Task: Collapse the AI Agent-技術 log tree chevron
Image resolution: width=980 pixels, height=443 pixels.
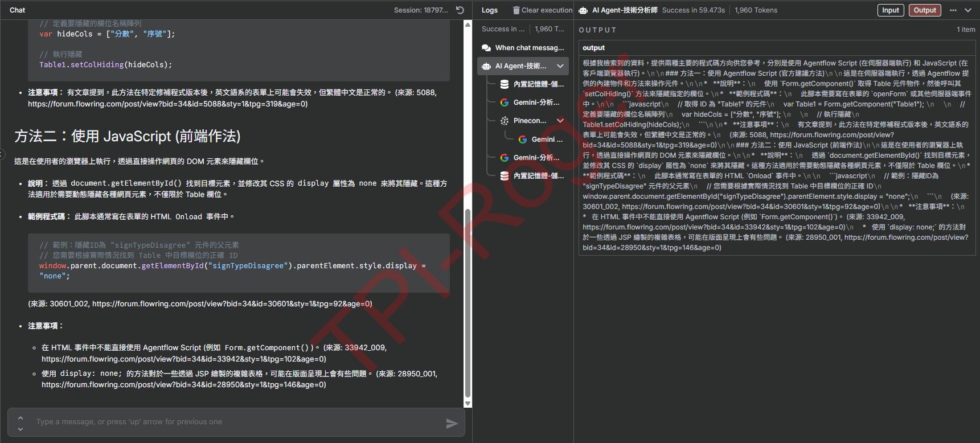Action: [x=560, y=66]
